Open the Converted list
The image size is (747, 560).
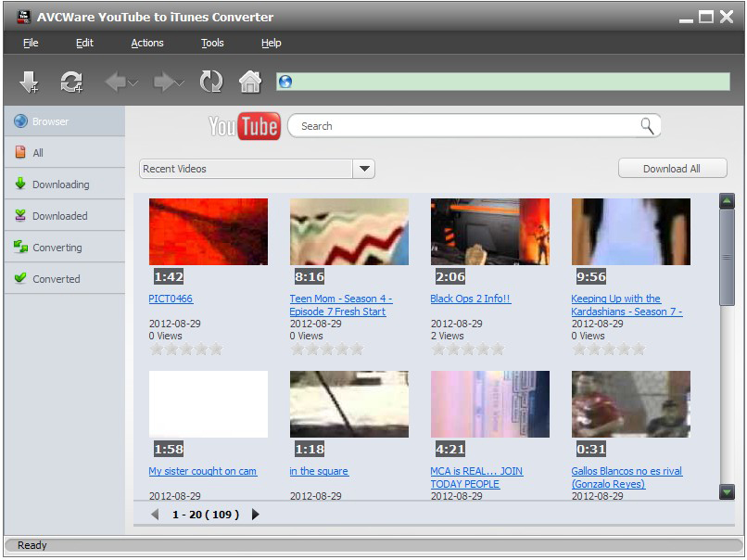click(65, 278)
